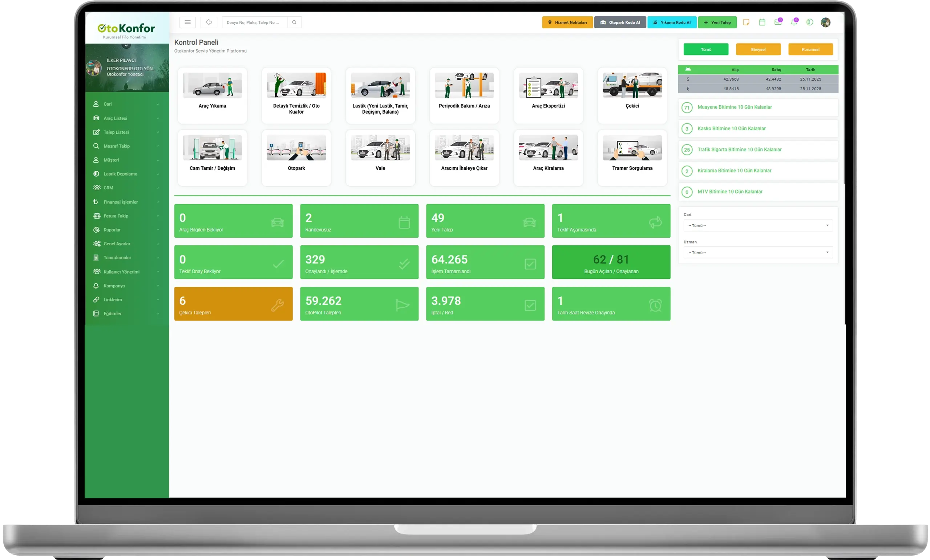Open the bell notifications icon
The width and height of the screenshot is (930, 560).
793,22
